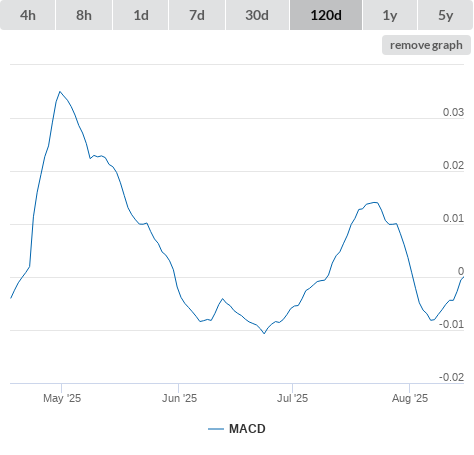The width and height of the screenshot is (474, 455).
Task: Switch to the 8h time range
Action: coord(84,15)
